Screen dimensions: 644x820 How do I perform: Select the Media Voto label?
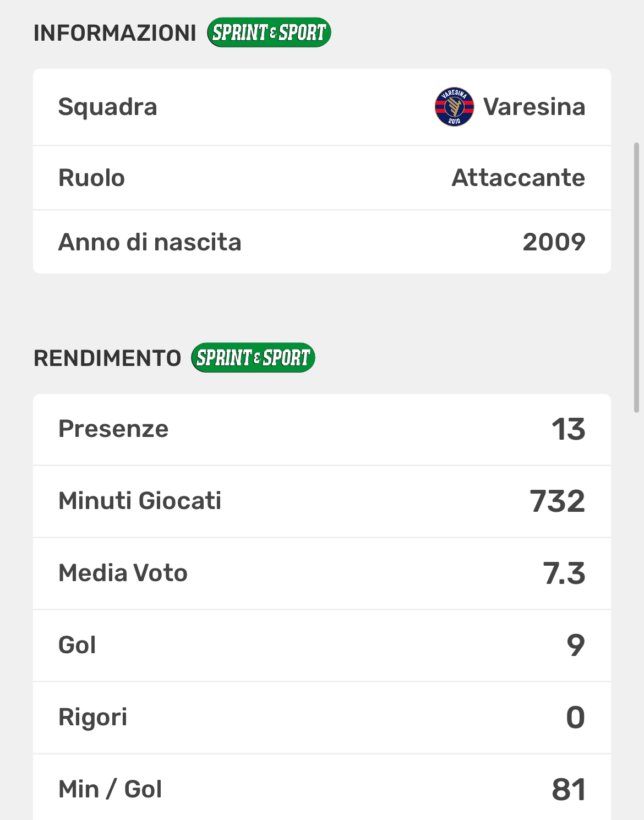(123, 573)
